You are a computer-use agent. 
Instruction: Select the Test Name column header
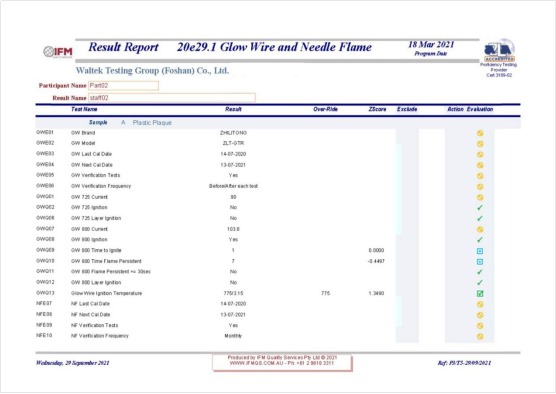pos(84,109)
